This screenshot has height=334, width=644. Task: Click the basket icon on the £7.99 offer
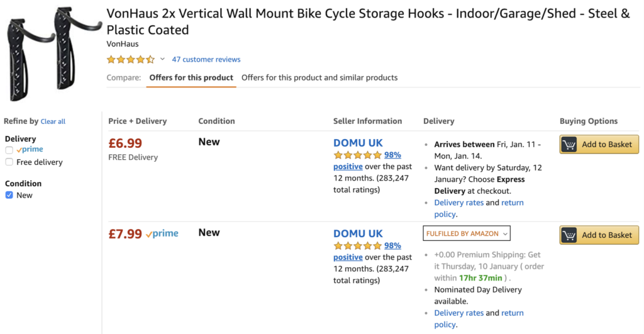tap(570, 235)
